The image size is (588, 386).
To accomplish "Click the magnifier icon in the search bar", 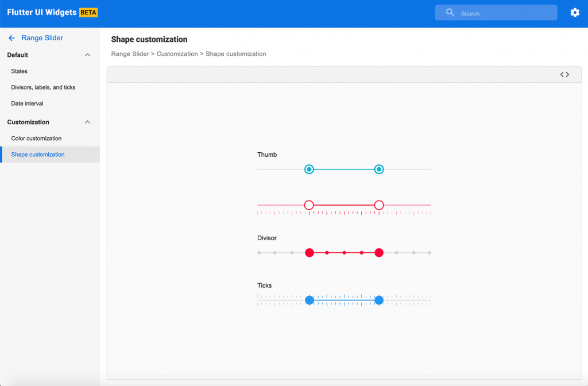I will pyautogui.click(x=450, y=12).
